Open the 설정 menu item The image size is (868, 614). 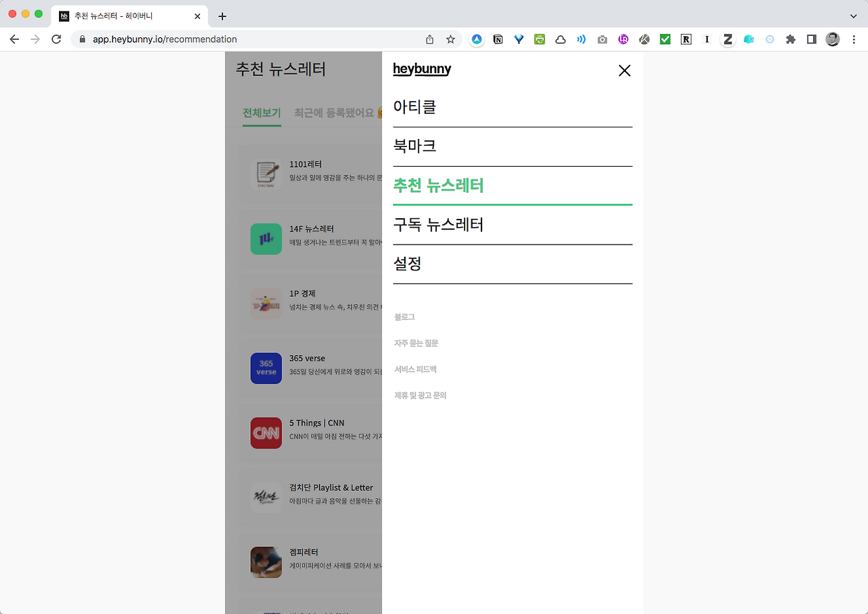[x=513, y=264]
